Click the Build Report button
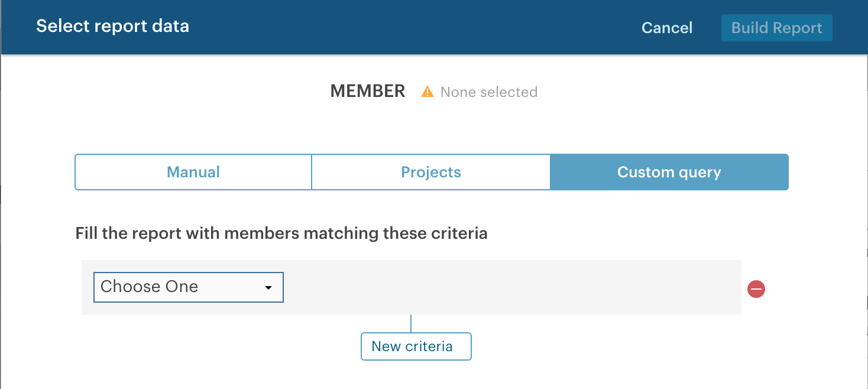Viewport: 868px width, 389px height. coord(777,28)
